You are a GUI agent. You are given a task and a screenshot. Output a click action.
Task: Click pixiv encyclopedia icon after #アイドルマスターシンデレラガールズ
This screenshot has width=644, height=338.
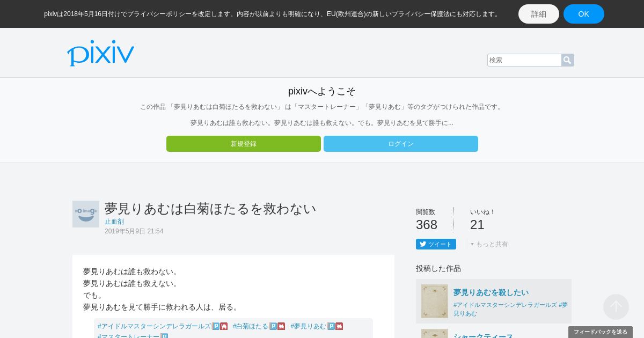point(216,326)
